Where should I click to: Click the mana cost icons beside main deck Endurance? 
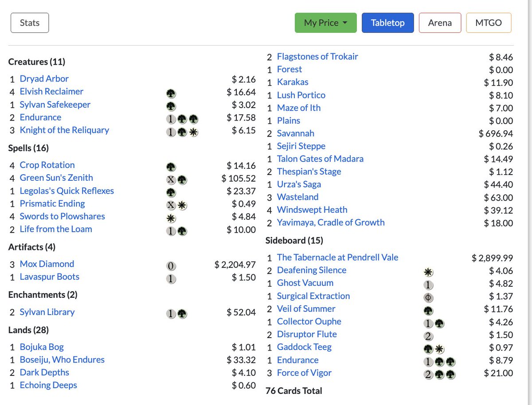[182, 119]
